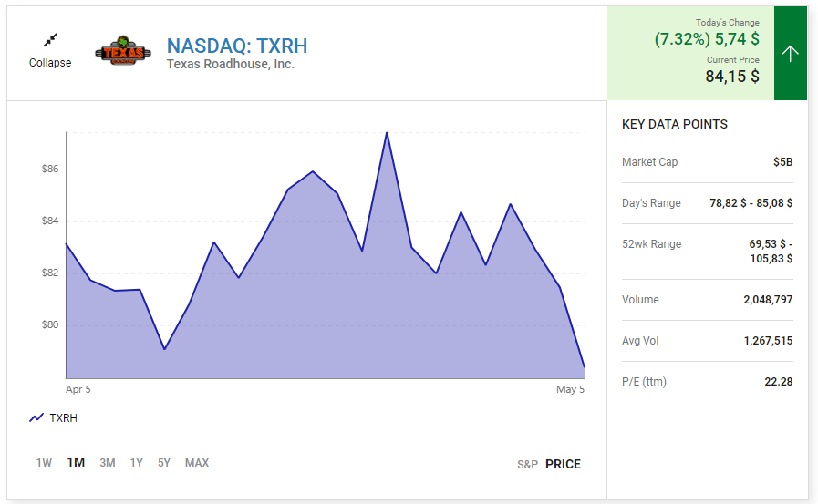The image size is (818, 504).
Task: Click Texas Roadhouse, Inc. company name
Action: [231, 64]
